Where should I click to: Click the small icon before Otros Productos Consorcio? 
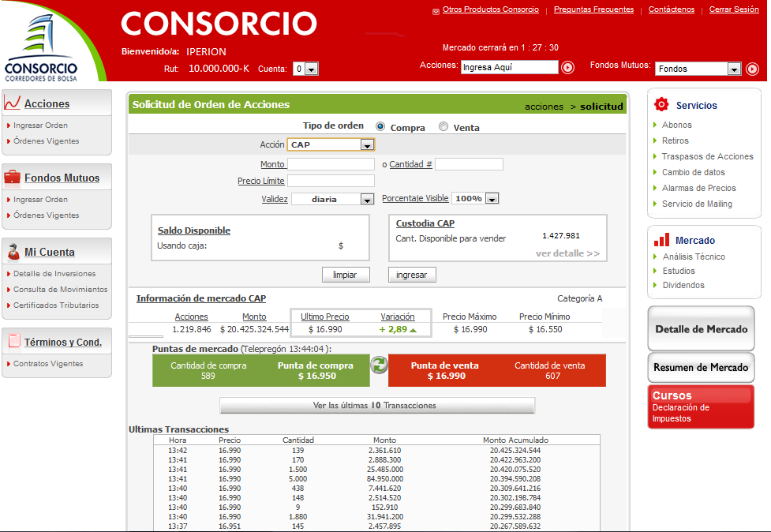(436, 11)
